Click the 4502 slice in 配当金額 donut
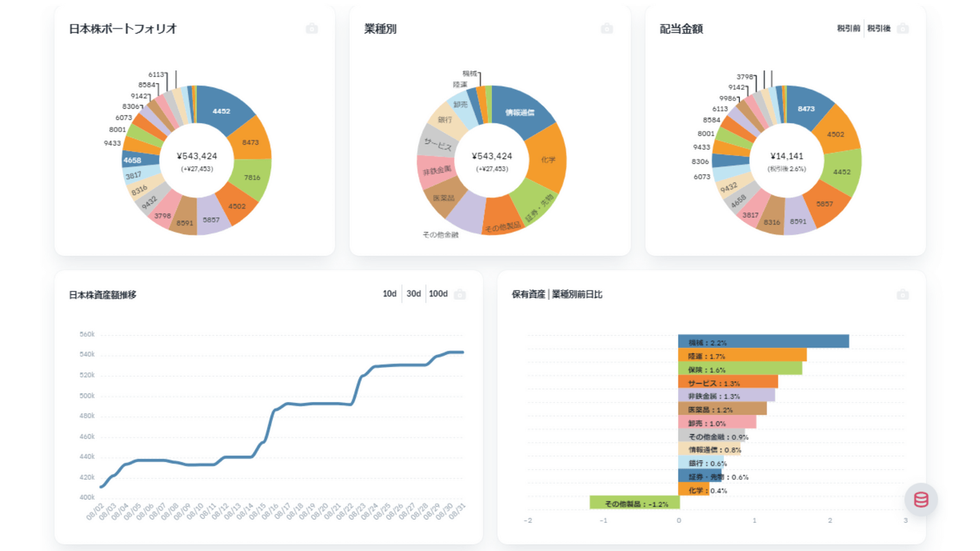 836,133
